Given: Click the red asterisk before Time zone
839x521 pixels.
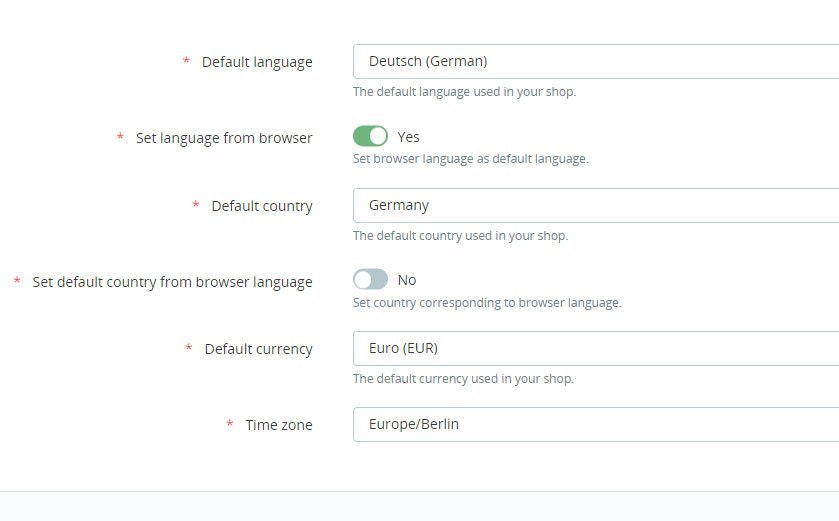Looking at the screenshot, I should click(x=230, y=423).
